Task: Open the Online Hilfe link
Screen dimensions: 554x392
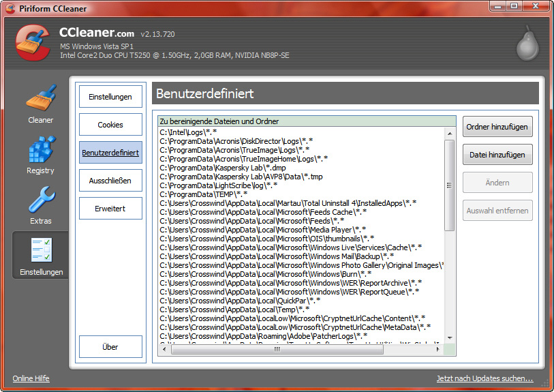Action: [31, 378]
